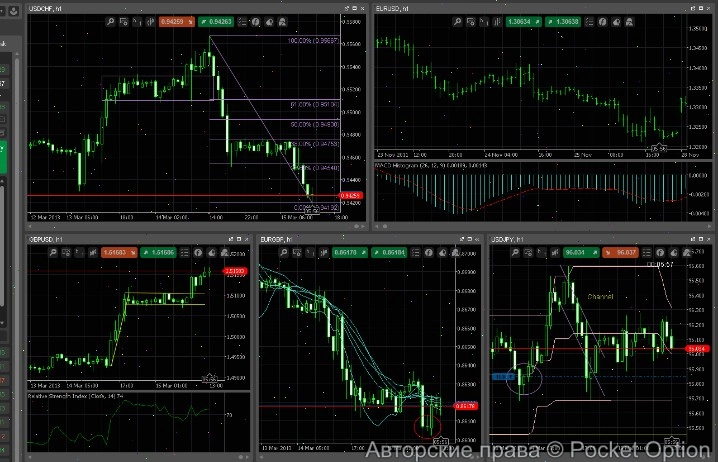Click the Relative Strength Index label in GBPUSD
This screenshot has width=718, height=462.
tap(70, 397)
